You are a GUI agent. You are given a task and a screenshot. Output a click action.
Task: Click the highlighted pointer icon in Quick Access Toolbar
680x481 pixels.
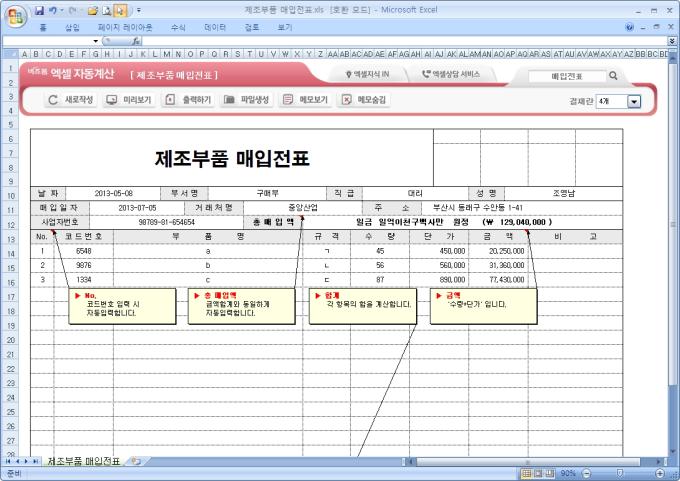[x=120, y=10]
